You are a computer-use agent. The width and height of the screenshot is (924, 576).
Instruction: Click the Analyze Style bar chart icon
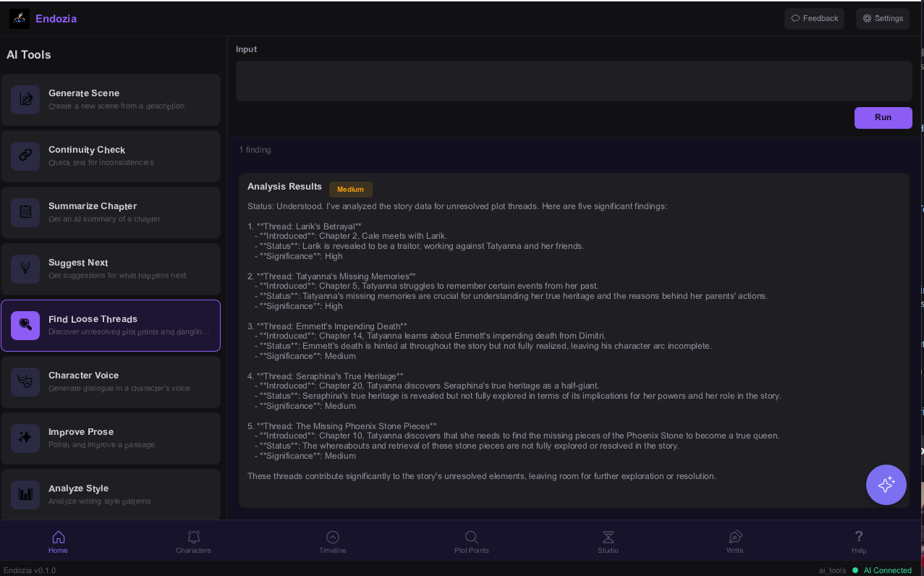[x=25, y=494]
